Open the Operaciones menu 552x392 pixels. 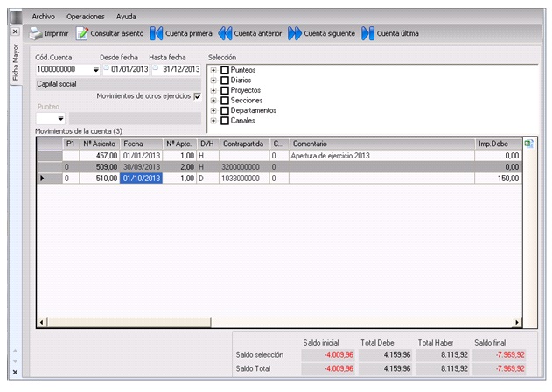click(x=85, y=16)
